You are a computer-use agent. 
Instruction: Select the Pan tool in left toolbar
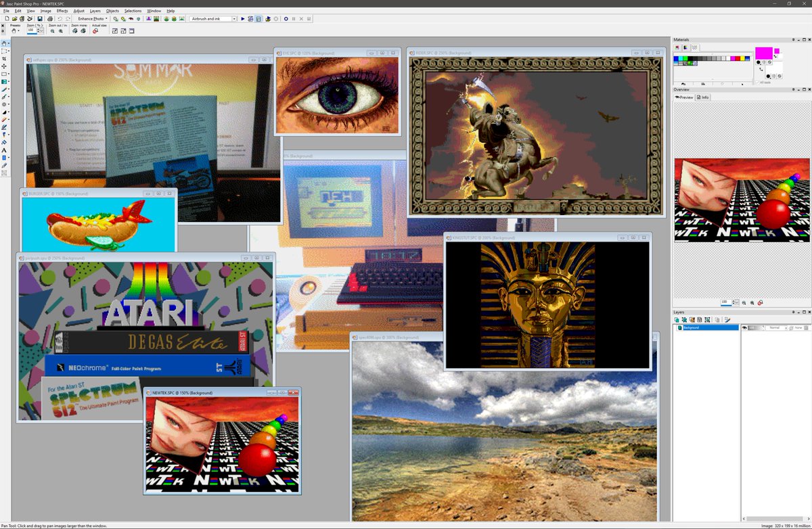(x=5, y=43)
